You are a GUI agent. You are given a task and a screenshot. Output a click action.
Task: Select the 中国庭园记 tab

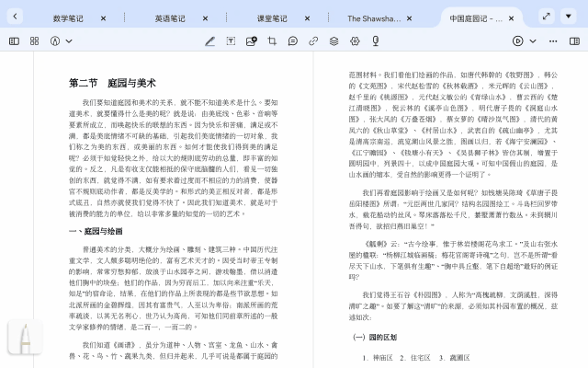(x=476, y=18)
